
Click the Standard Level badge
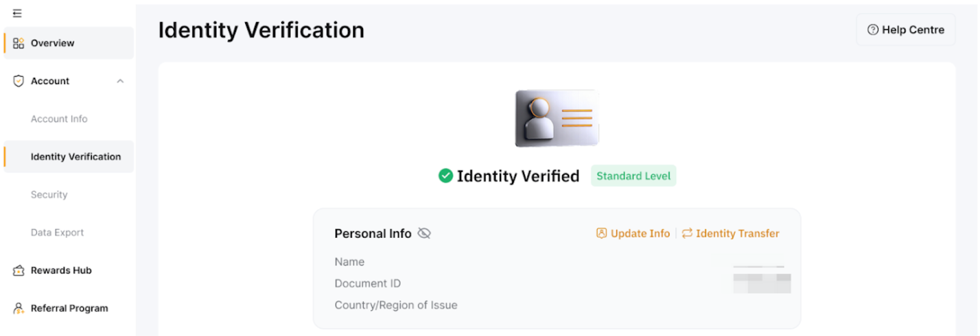(633, 176)
